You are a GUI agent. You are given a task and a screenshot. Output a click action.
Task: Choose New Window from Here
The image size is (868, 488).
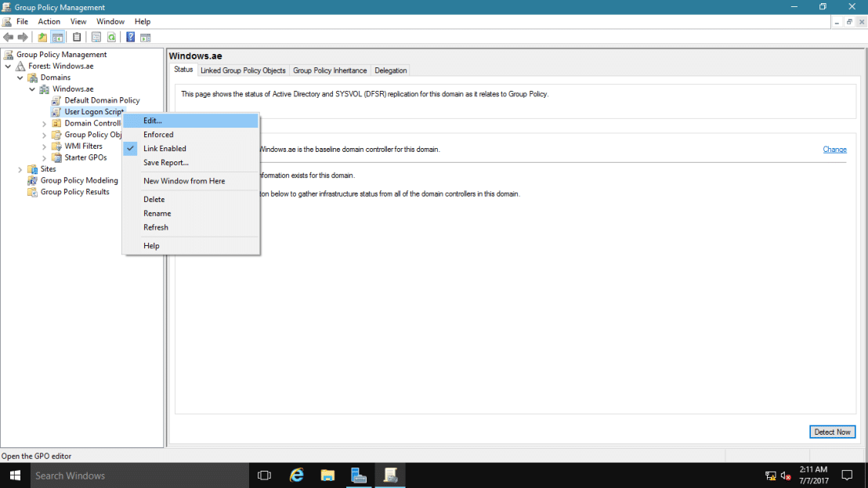[190, 181]
